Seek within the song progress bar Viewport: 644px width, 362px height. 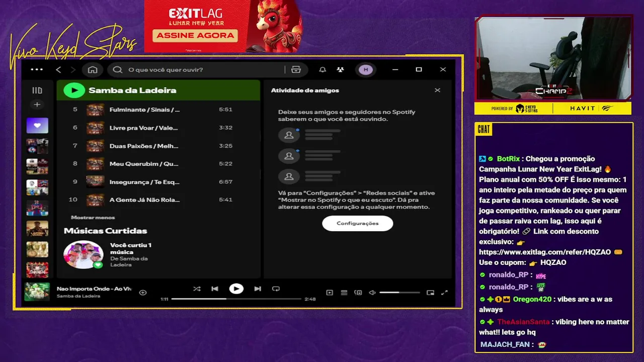pyautogui.click(x=236, y=299)
